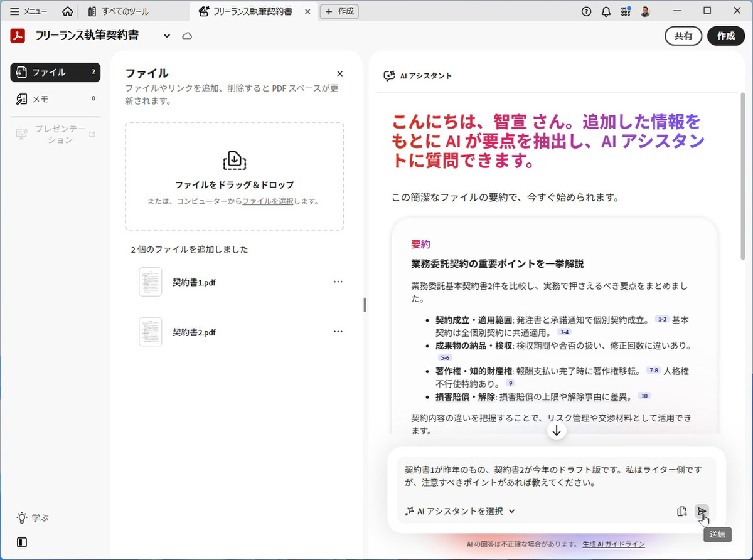This screenshot has height=560, width=753.
Task: Open more options for 契約書2.pdf
Action: 338,331
